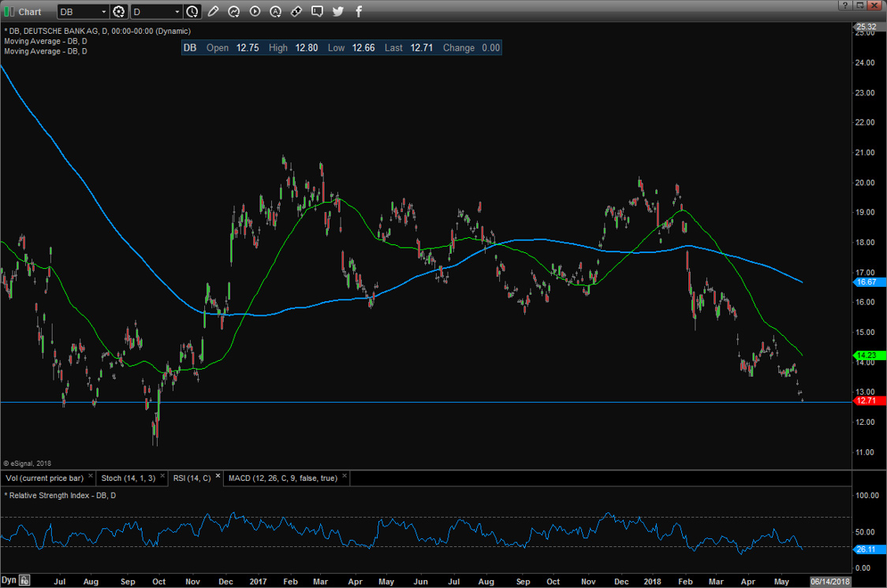Open the symbol settings gear
The height and width of the screenshot is (588, 887).
[119, 11]
